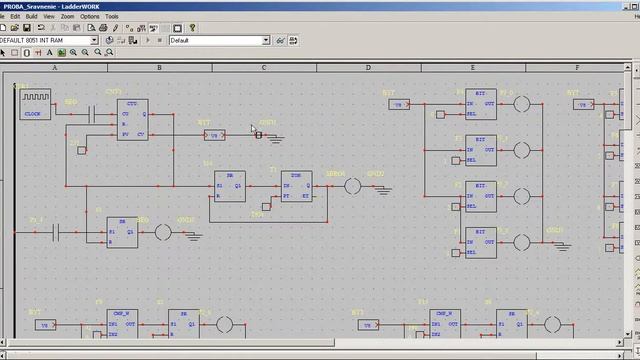Click the vertical scrollbar up arrow
Image resolution: width=640 pixels, height=360 pixels.
point(628,67)
